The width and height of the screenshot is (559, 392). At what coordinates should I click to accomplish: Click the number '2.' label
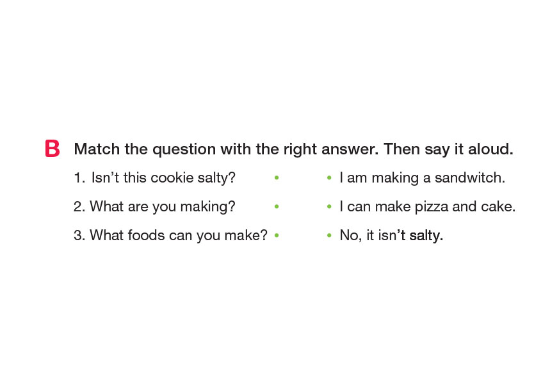click(x=79, y=206)
